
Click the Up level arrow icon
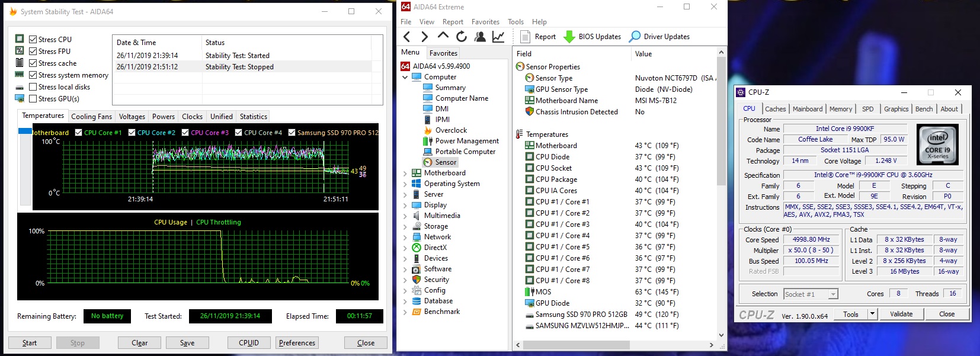tap(443, 36)
